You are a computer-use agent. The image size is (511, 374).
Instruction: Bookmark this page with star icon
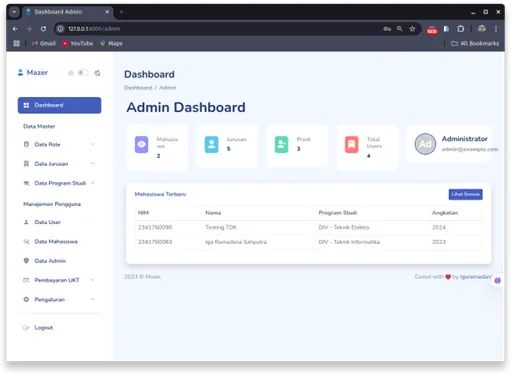412,29
